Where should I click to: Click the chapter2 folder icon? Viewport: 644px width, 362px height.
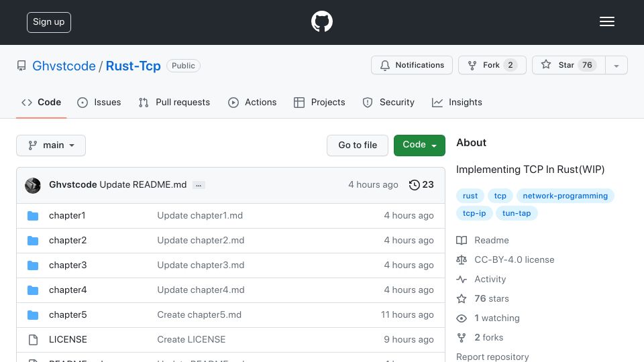pyautogui.click(x=33, y=241)
